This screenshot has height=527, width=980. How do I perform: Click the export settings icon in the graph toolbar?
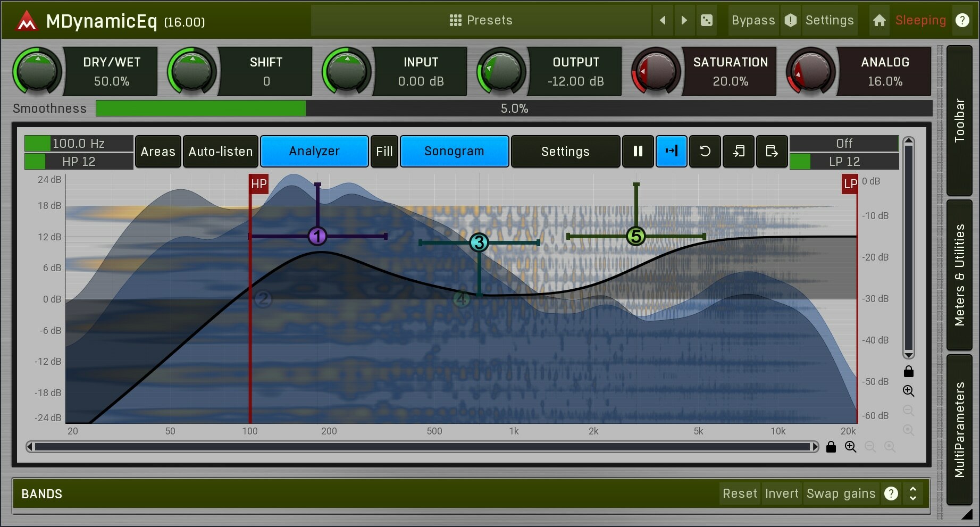(772, 151)
